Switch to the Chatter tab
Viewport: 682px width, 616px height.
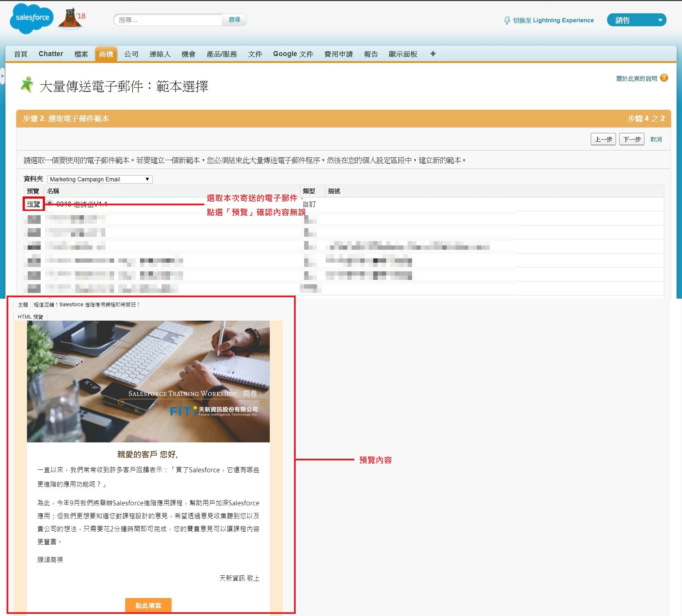click(x=50, y=54)
